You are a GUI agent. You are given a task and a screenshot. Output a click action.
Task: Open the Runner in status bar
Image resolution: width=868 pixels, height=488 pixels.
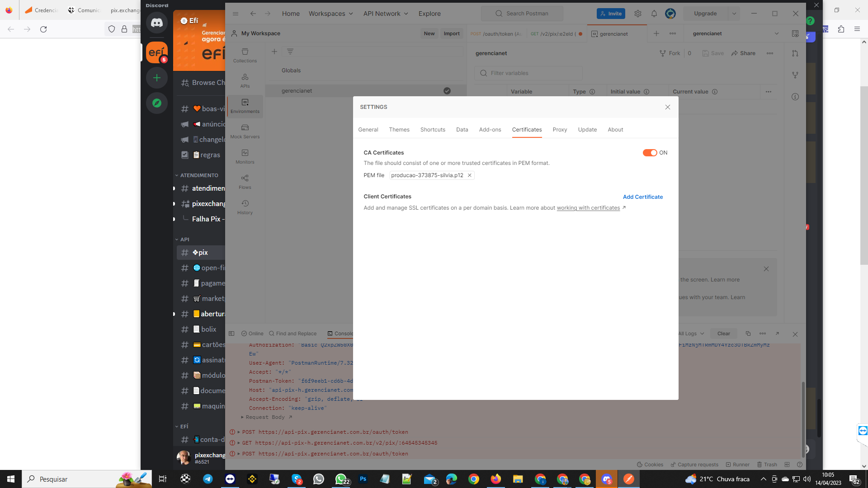[x=737, y=465]
